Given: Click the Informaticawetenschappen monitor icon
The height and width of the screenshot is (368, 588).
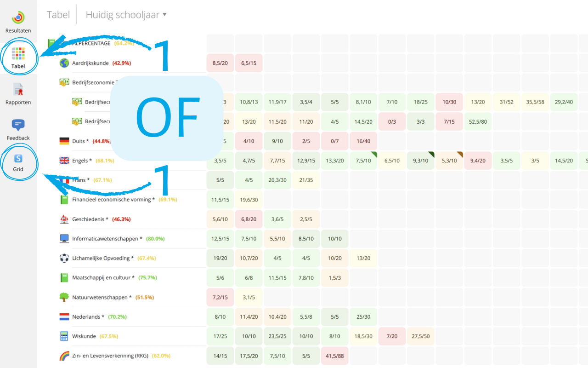Looking at the screenshot, I should (64, 239).
